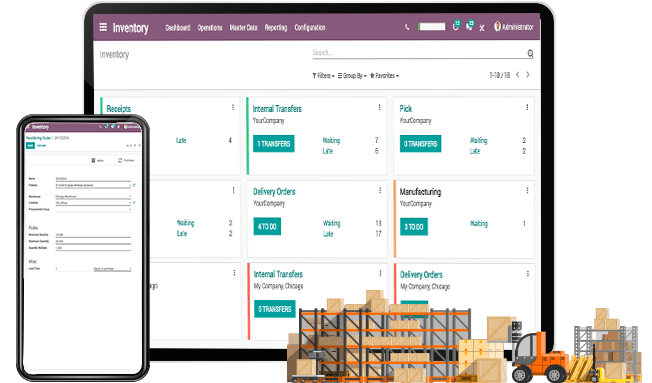652x383 pixels.
Task: Open the Master Data menu
Action: click(x=243, y=27)
